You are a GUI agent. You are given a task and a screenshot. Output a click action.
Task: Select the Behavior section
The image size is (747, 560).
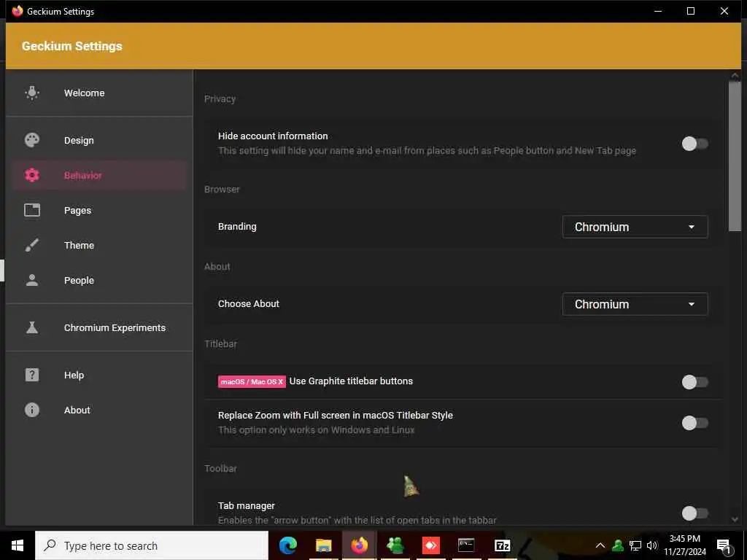tap(99, 175)
